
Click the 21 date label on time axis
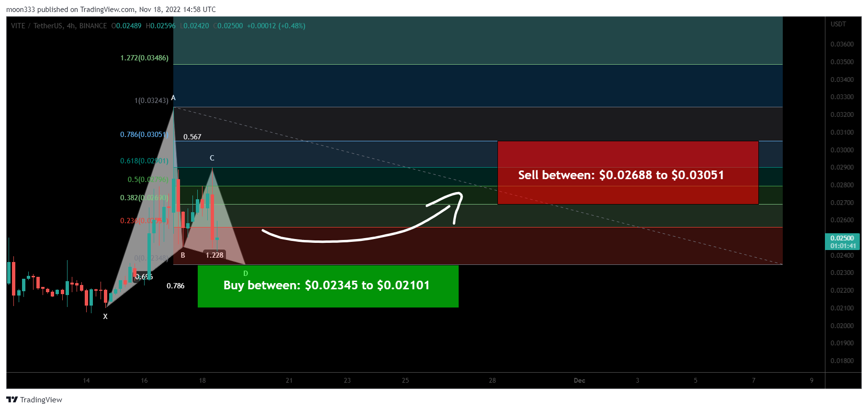(x=289, y=381)
